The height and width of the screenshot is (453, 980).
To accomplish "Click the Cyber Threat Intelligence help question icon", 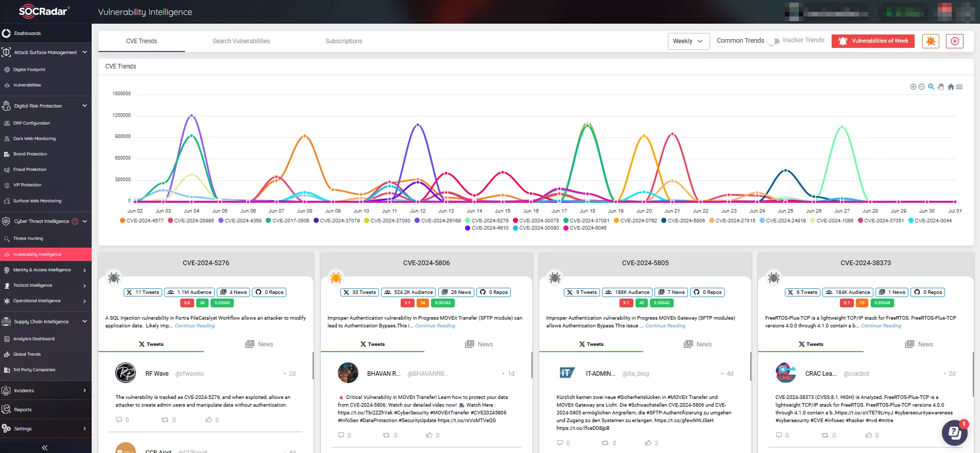I will pos(75,221).
